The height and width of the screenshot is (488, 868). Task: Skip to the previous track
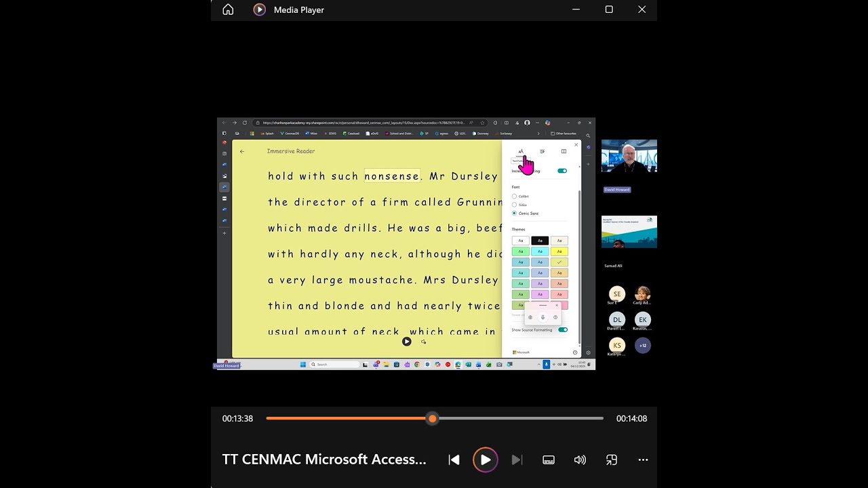454,460
